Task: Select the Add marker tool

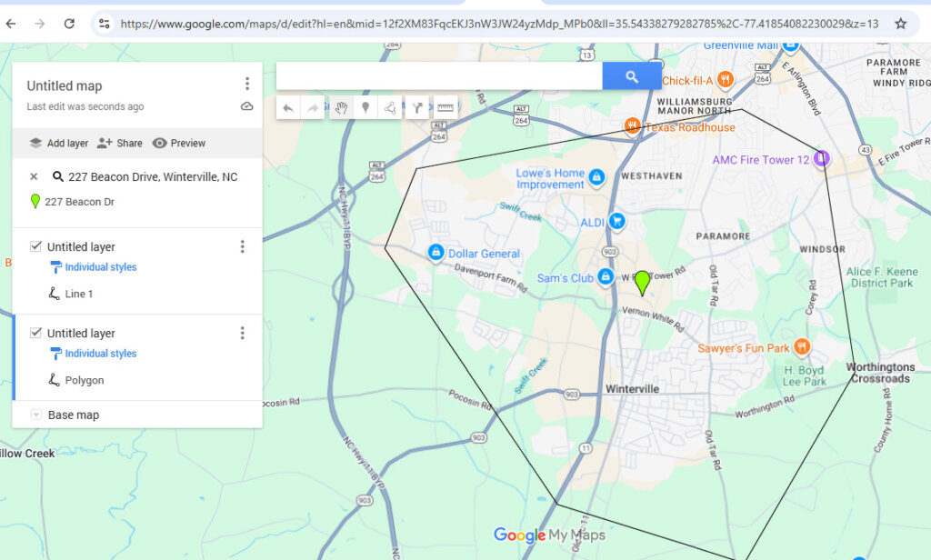Action: point(365,108)
